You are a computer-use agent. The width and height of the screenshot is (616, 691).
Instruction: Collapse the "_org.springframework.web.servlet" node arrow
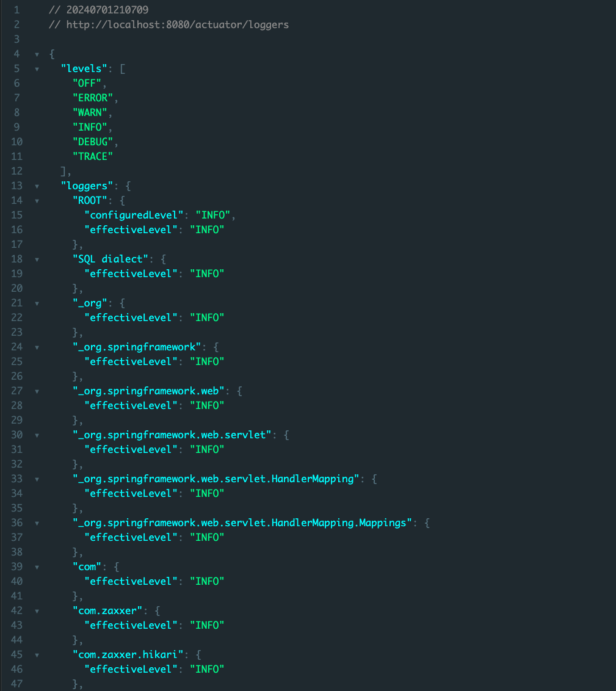point(37,435)
